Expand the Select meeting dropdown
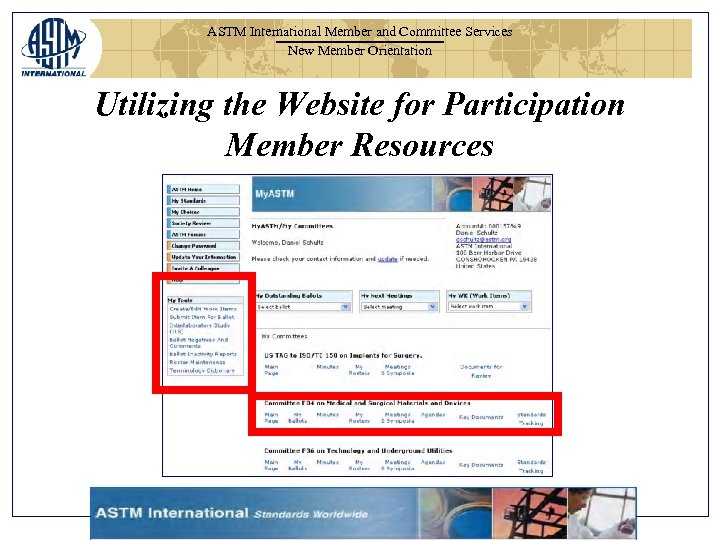The width and height of the screenshot is (720, 540). 399,307
